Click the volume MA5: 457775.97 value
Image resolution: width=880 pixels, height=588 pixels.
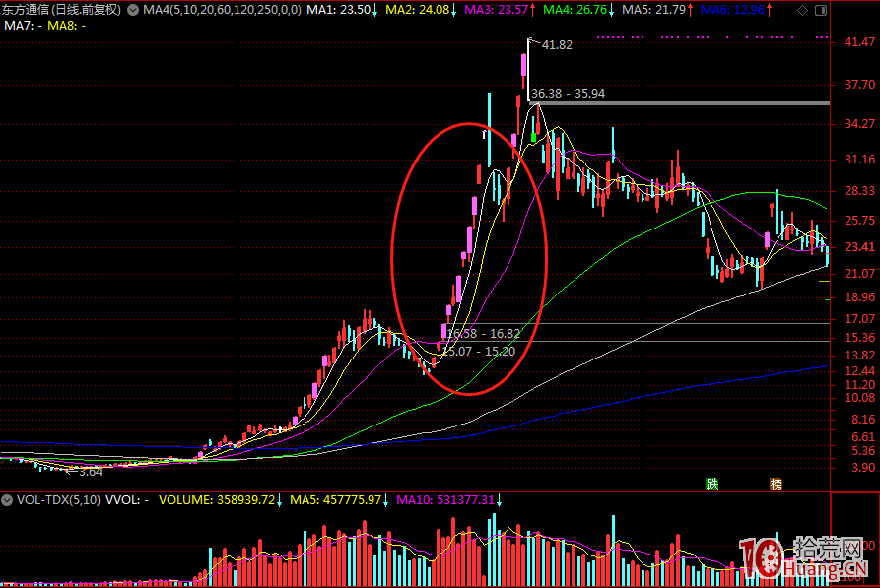tap(336, 500)
